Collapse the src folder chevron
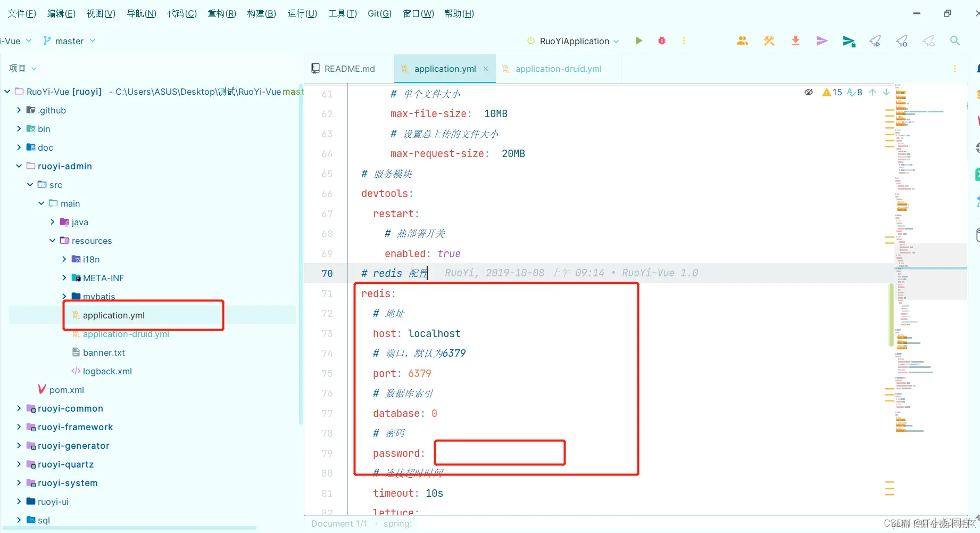The image size is (980, 533). (30, 185)
